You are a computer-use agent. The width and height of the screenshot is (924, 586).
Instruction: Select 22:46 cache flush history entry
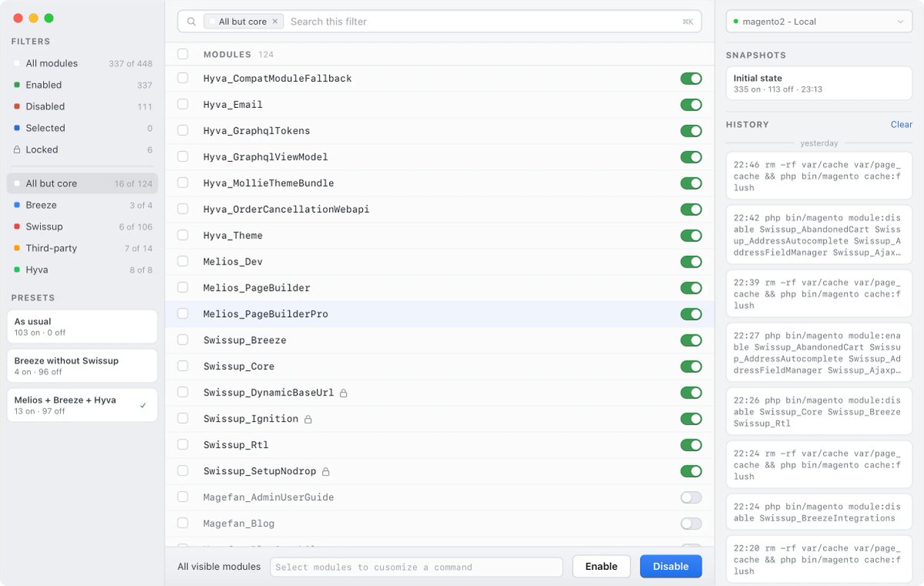point(818,177)
